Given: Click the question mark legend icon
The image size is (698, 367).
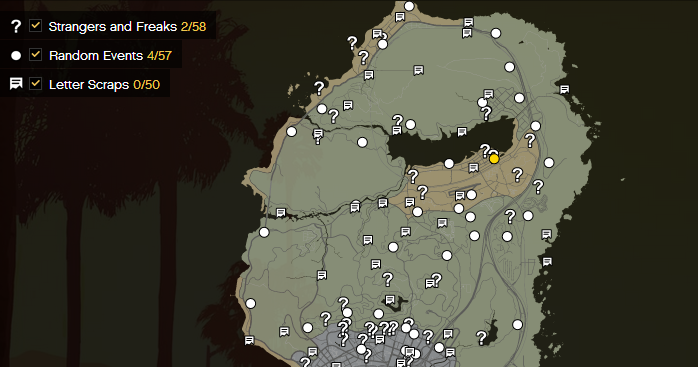Looking at the screenshot, I should 16,26.
